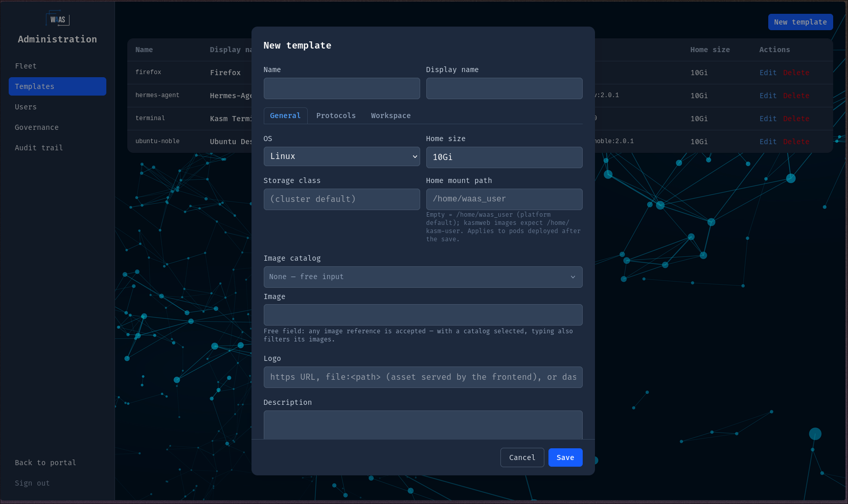Select Templates in the sidebar

click(57, 86)
